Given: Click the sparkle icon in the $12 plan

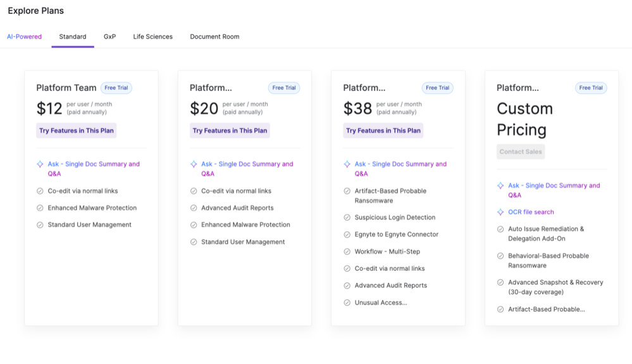Looking at the screenshot, I should point(40,164).
